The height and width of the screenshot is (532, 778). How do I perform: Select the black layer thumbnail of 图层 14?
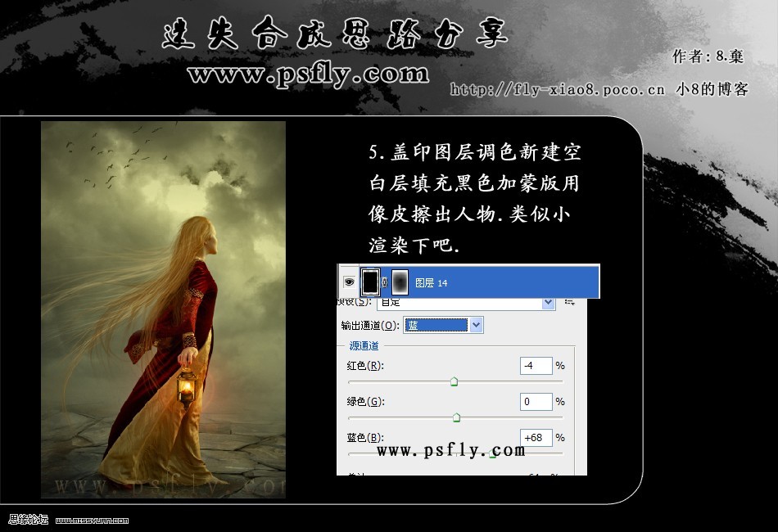click(x=370, y=282)
